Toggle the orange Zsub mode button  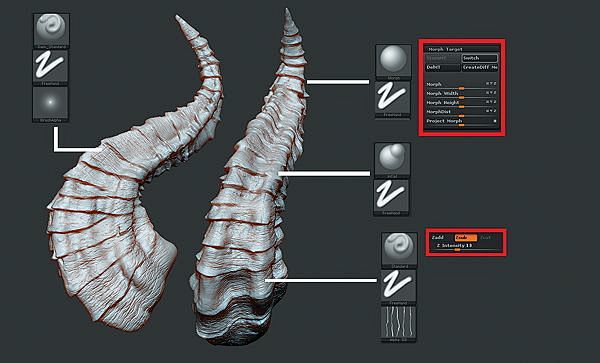coord(466,238)
